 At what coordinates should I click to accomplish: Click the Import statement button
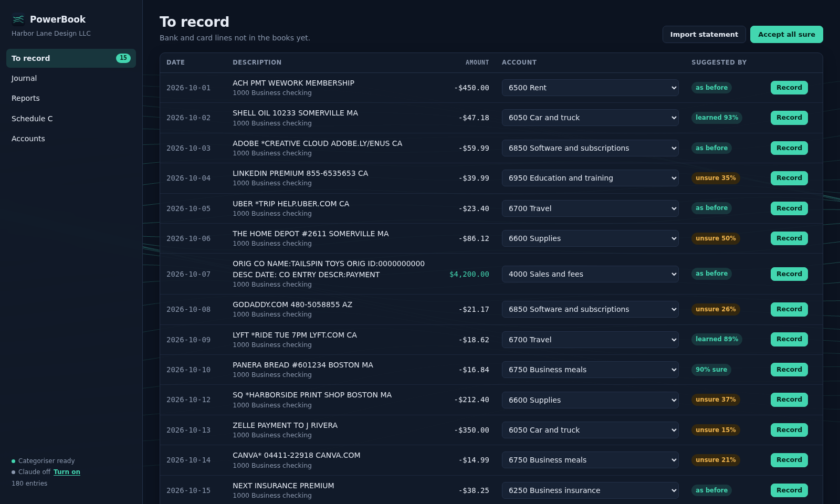704,35
